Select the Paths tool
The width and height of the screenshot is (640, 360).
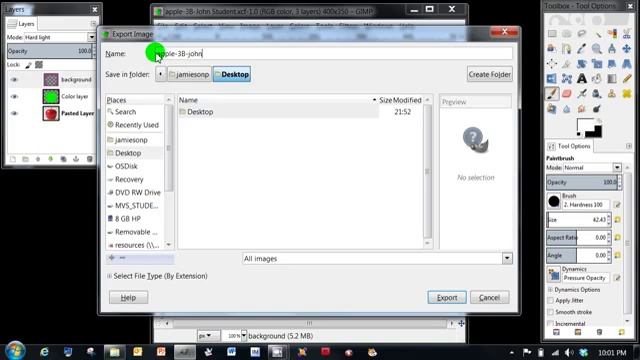(567, 49)
